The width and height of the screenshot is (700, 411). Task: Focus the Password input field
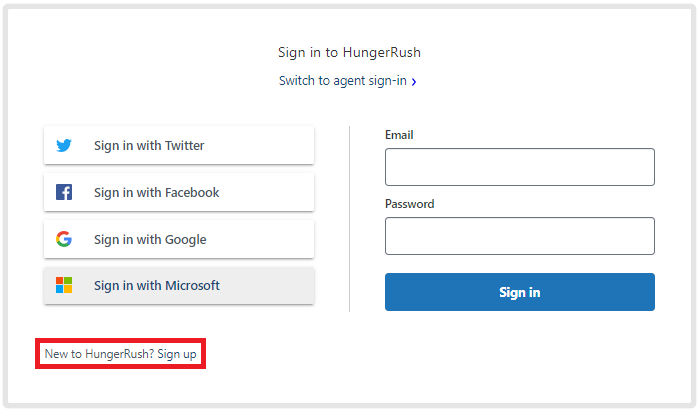click(x=519, y=236)
